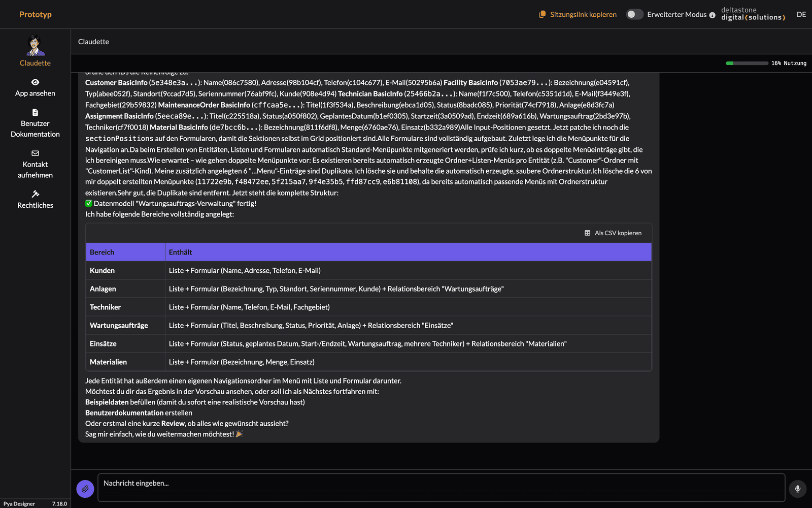
Task: Click the Pya Designer version label
Action: tap(35, 504)
